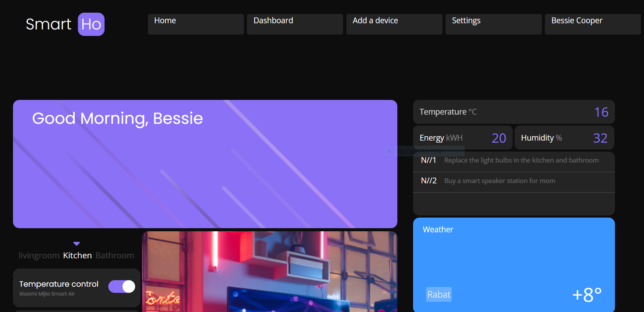Select the Humidity % widget showing 32
Screen dimensions: 644x312
click(x=564, y=138)
